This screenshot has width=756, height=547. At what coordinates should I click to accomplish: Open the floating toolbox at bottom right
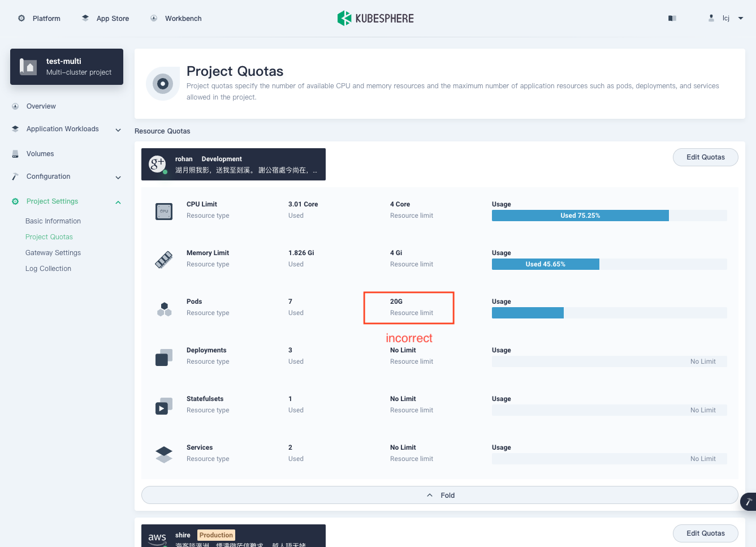point(748,502)
